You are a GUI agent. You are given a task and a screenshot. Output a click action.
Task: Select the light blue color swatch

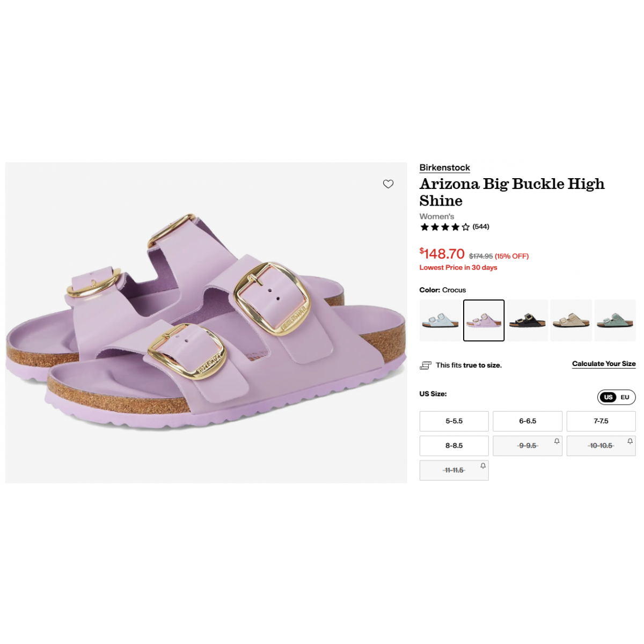(x=440, y=320)
